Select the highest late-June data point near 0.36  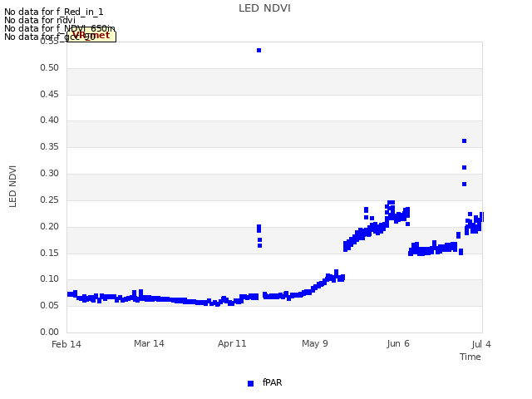(464, 140)
